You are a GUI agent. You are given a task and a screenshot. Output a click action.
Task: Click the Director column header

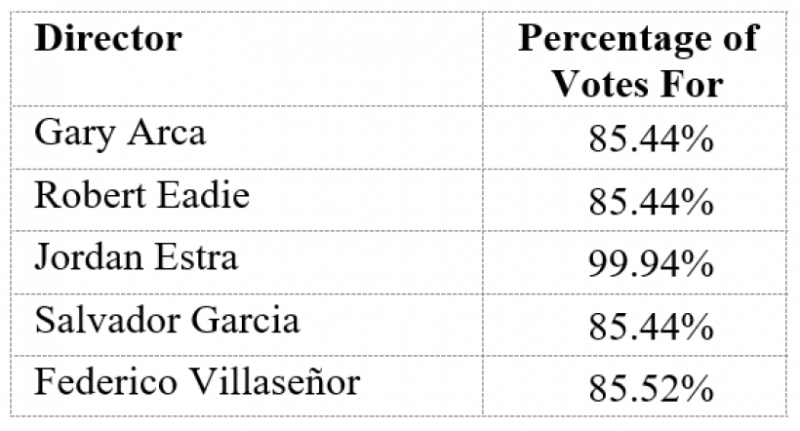[109, 40]
